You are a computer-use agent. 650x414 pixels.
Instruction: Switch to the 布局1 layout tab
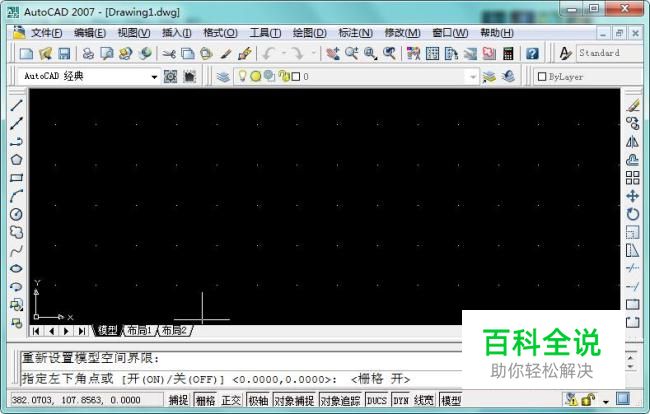[x=140, y=330]
